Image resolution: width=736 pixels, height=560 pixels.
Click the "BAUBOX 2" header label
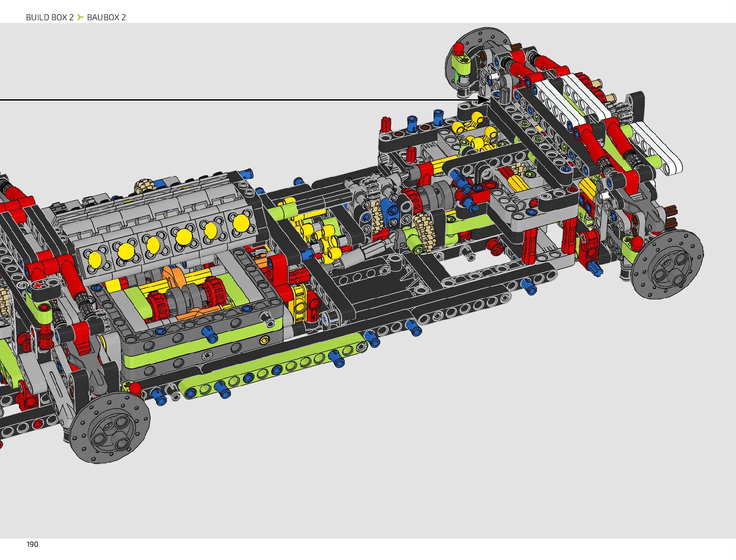point(106,17)
